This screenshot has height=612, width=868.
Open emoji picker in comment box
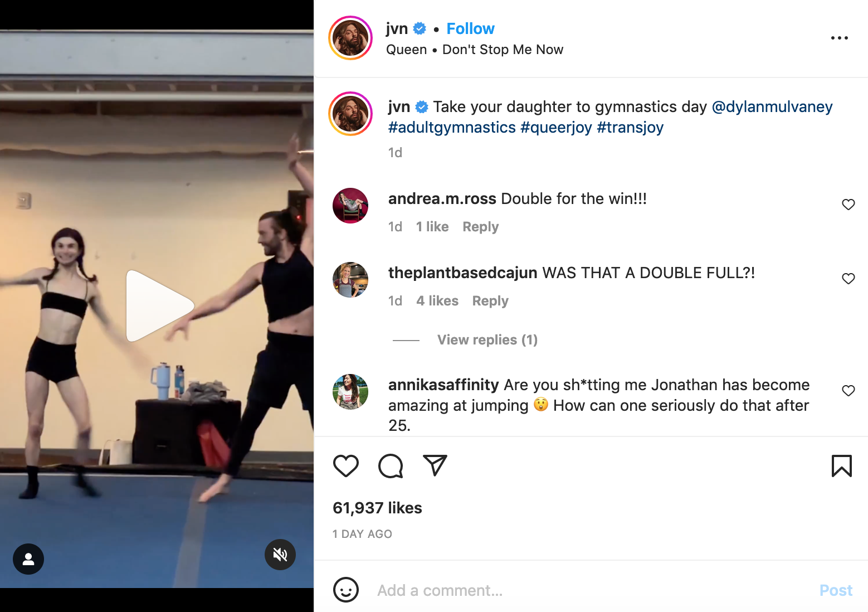click(x=345, y=590)
